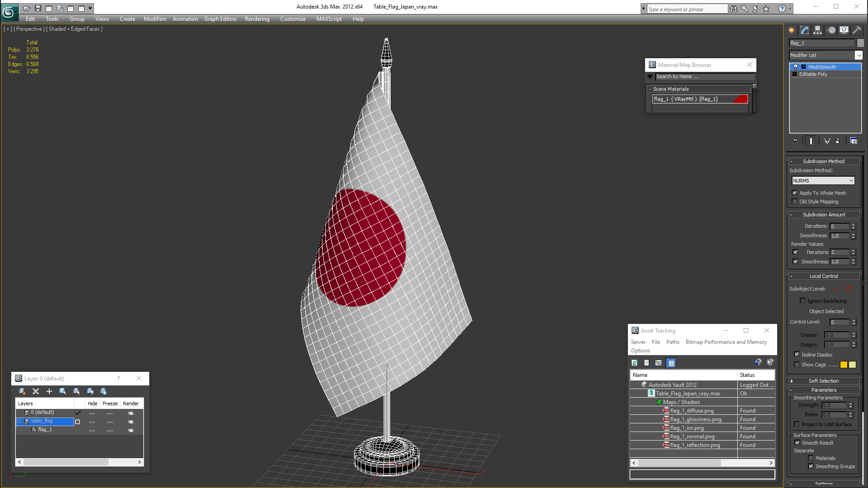Open Configure Modifier Sets icon

(x=854, y=141)
